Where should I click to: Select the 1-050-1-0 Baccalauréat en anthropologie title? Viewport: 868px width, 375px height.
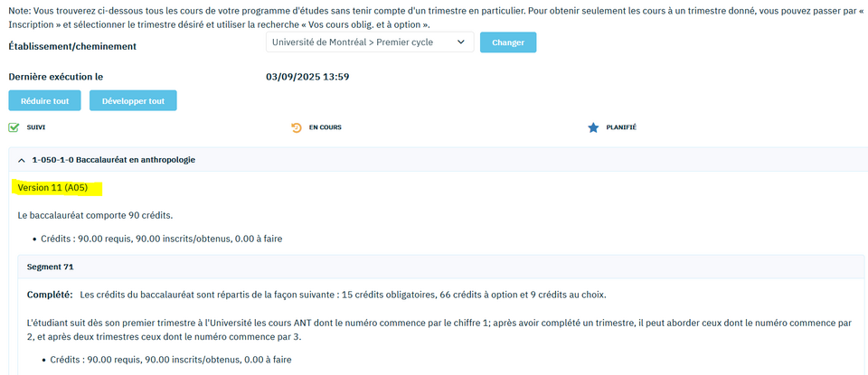(113, 160)
